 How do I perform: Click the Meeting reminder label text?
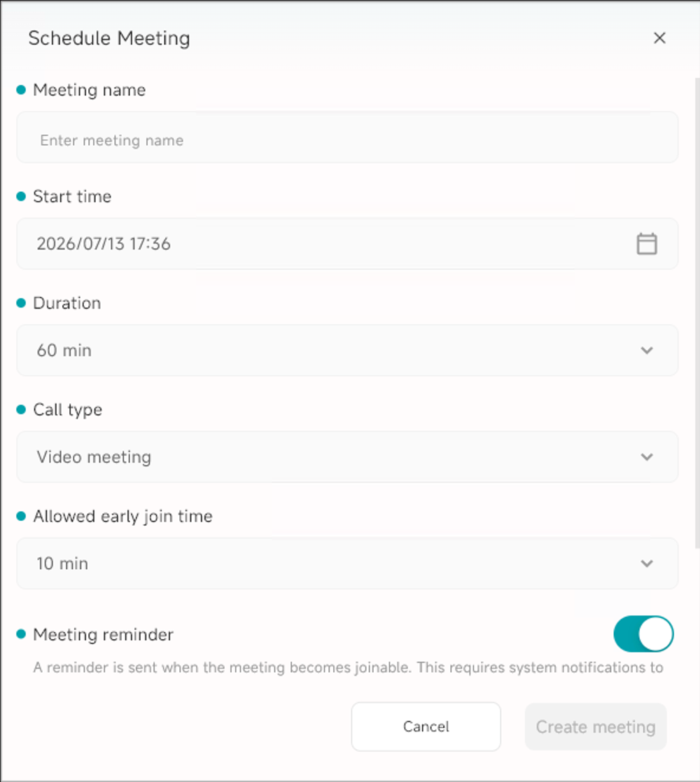coord(103,634)
